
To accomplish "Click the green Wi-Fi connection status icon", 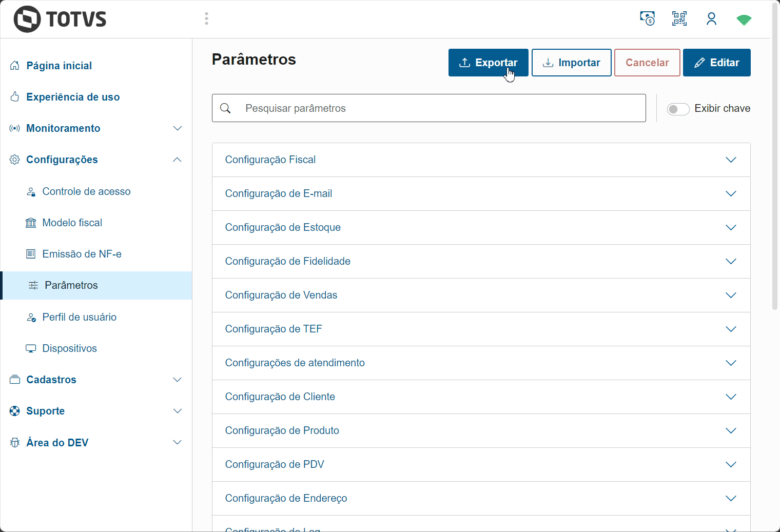I will (744, 20).
